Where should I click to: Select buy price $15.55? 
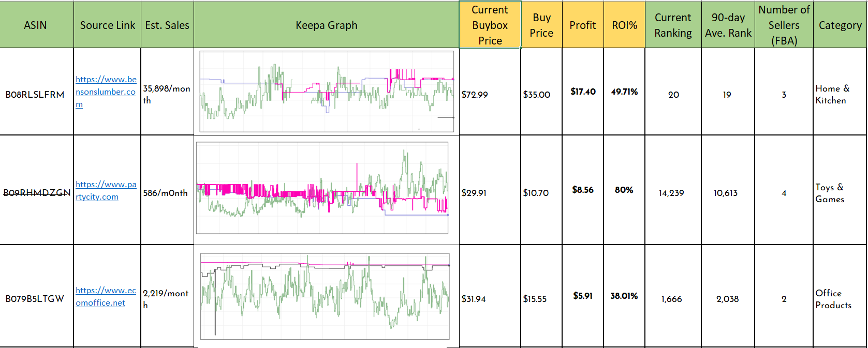tap(541, 296)
